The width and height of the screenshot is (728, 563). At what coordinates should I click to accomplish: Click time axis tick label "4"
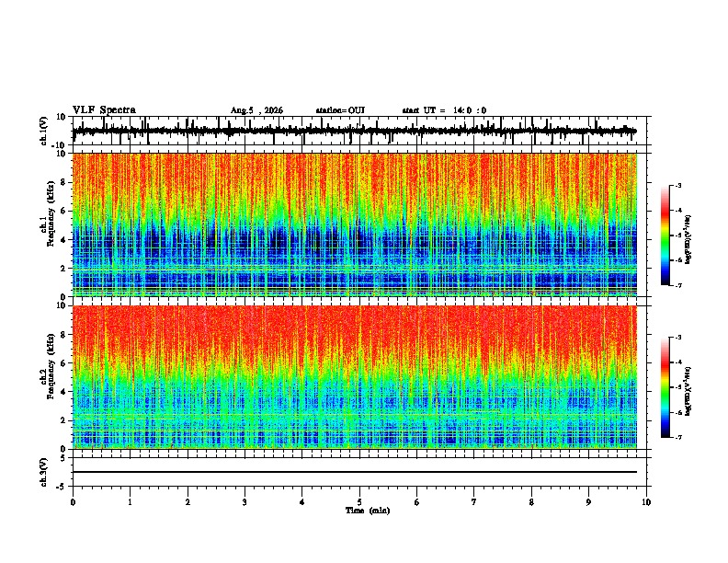point(301,502)
